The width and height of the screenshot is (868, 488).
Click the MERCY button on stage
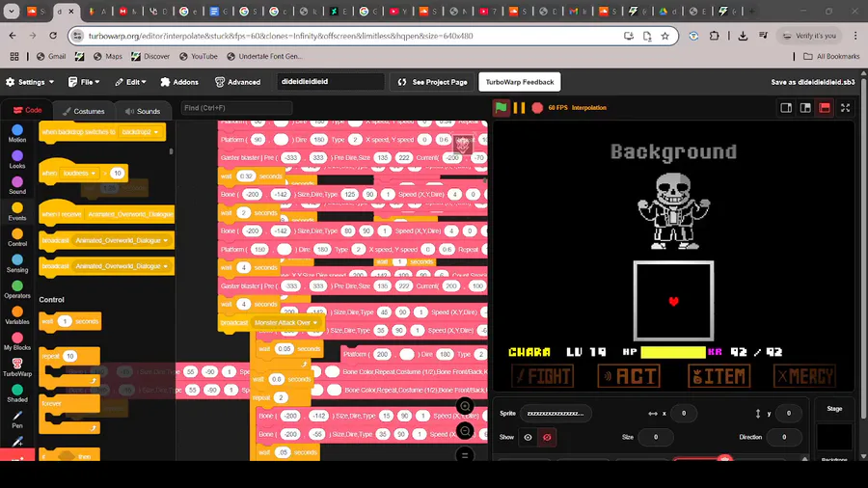(x=804, y=376)
